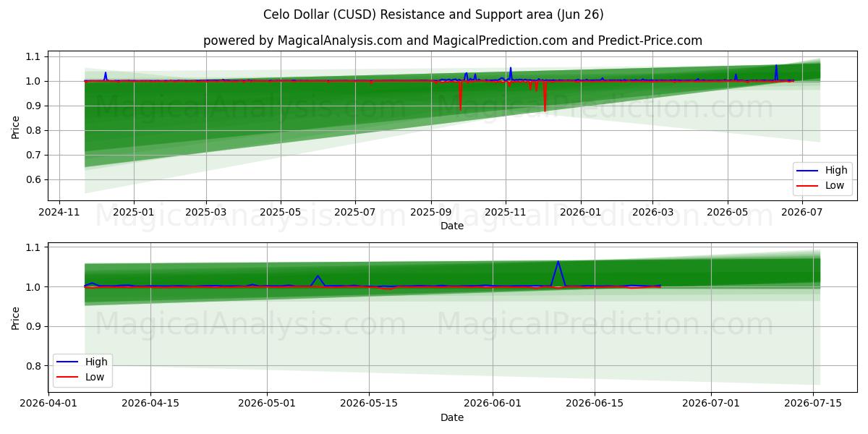This screenshot has height=434, width=868.
Task: Click the '2026-04-01' tick label
Action: click(x=48, y=403)
